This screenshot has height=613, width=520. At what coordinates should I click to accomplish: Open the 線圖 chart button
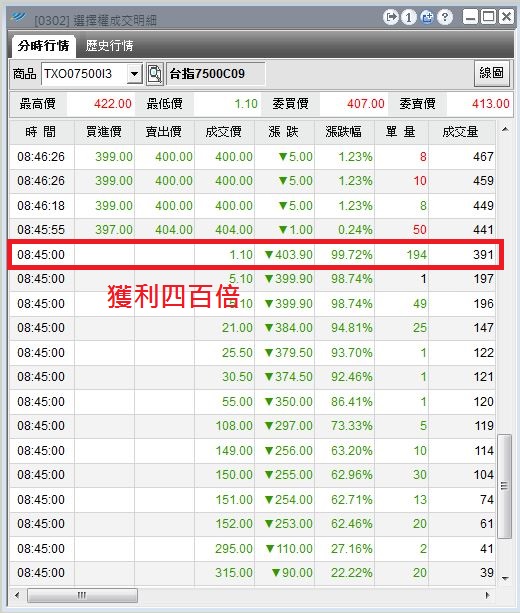[491, 73]
